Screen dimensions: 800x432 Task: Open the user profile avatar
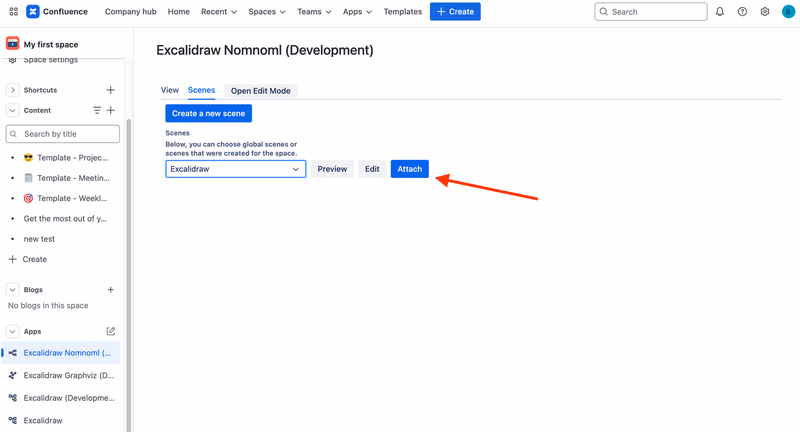pos(788,12)
